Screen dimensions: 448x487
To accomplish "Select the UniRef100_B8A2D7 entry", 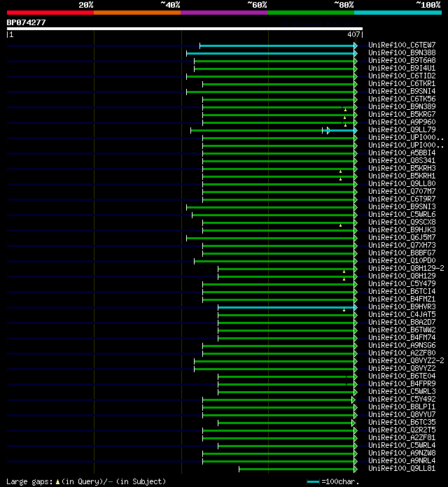I will pos(402,322).
